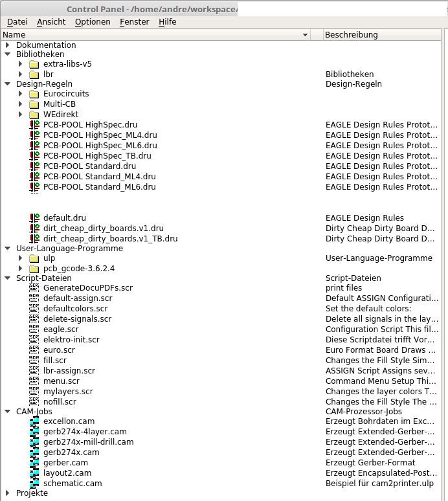Select defaultcolors.scr file name
The width and height of the screenshot is (448, 501).
pyautogui.click(x=75, y=309)
